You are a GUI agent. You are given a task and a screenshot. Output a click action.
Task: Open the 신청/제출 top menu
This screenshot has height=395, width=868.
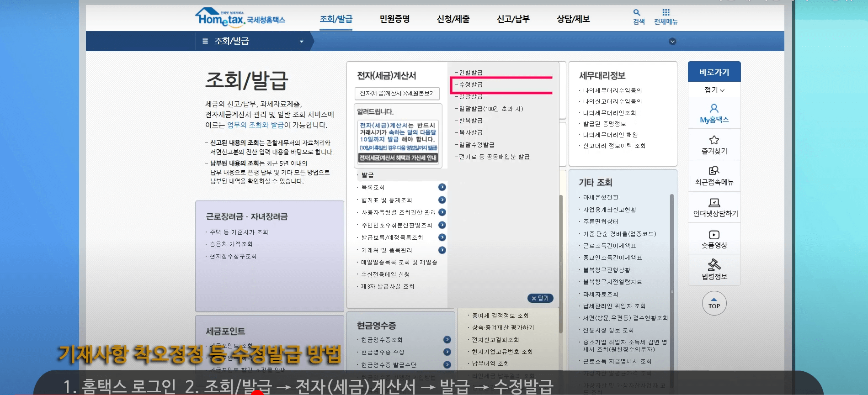click(453, 19)
